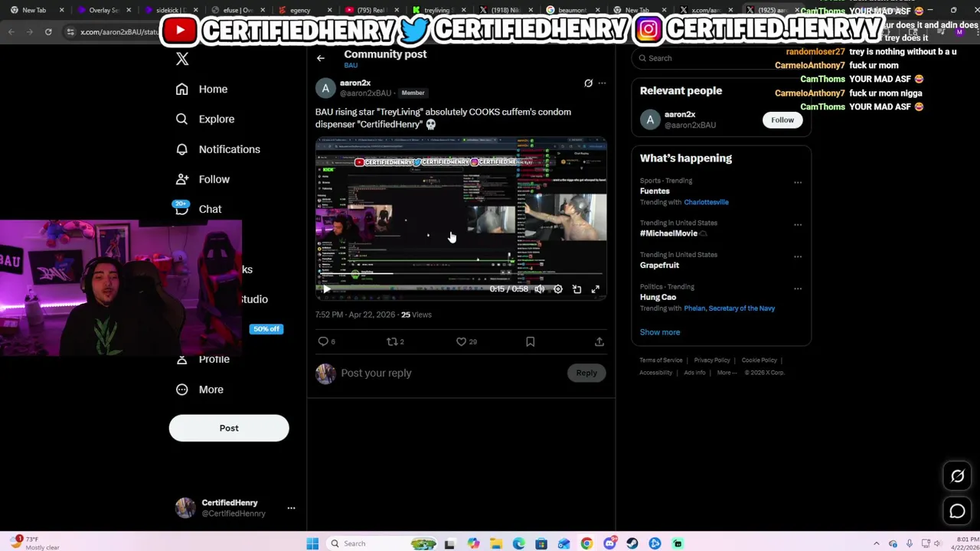Image resolution: width=980 pixels, height=551 pixels.
Task: Follow aaron2x in Relevant people
Action: pos(782,120)
